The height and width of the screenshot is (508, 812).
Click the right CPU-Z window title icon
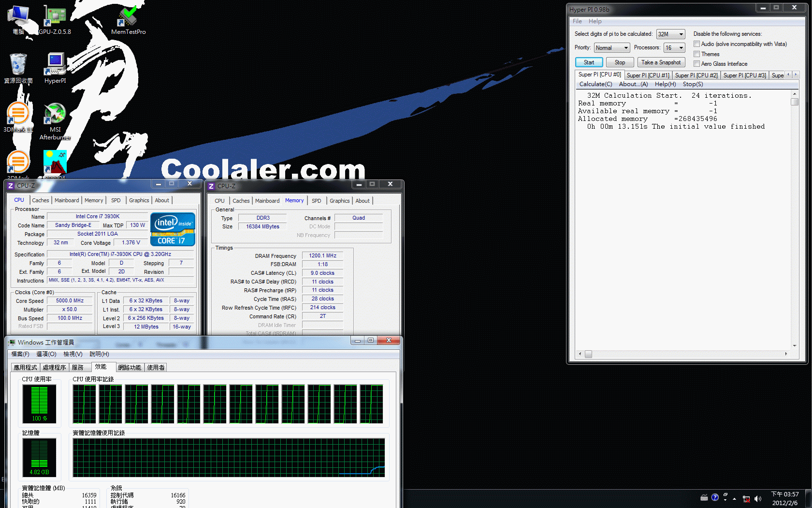point(211,186)
